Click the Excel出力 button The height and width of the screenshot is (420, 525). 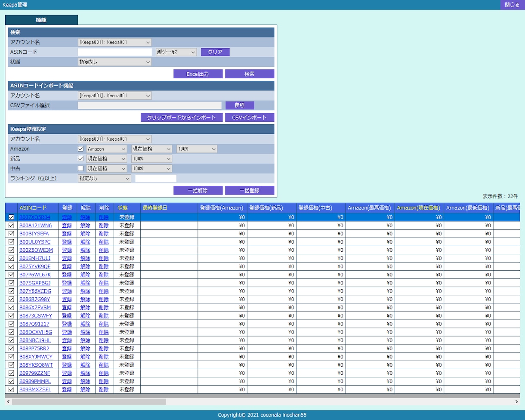pos(198,74)
